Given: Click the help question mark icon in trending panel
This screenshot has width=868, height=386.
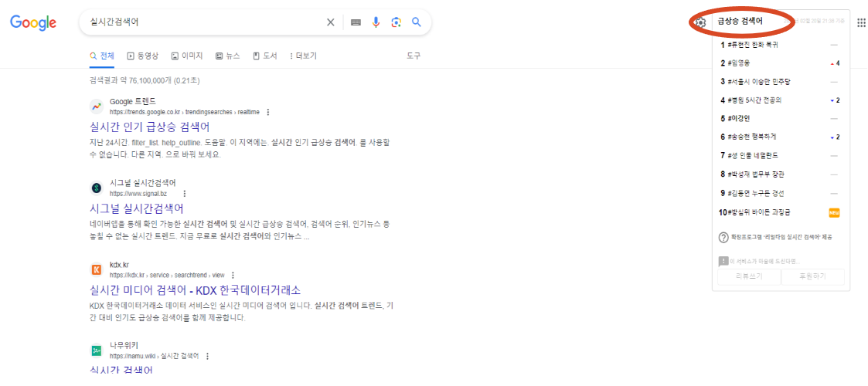Looking at the screenshot, I should (723, 237).
